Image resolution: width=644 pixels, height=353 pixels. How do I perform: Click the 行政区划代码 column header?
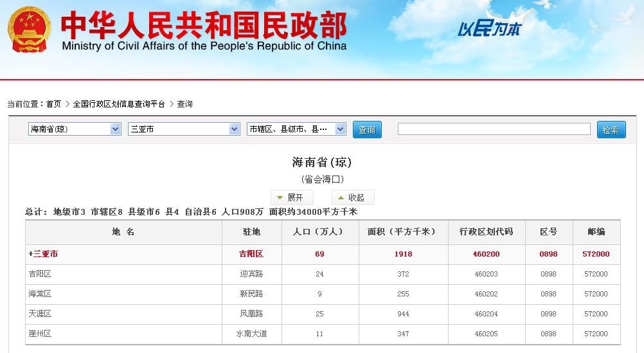coord(486,231)
